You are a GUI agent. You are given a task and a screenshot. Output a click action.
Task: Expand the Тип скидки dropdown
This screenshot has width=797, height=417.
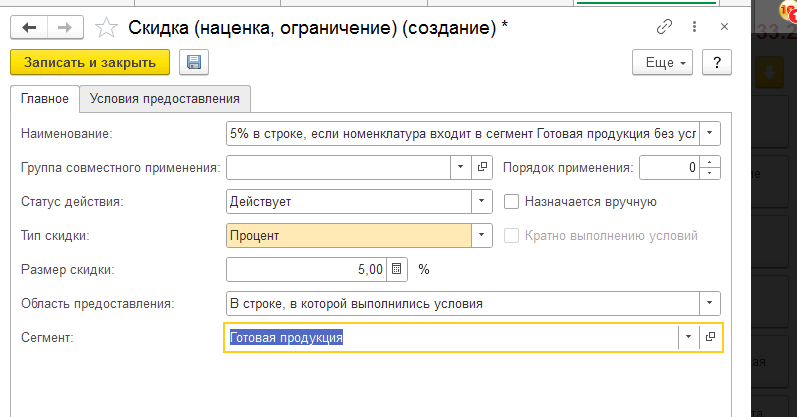point(482,235)
